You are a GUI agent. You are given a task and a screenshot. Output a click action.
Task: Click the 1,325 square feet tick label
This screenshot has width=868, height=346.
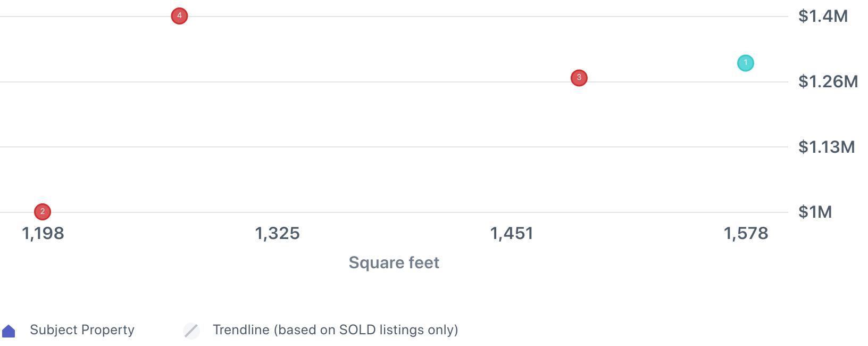point(277,233)
